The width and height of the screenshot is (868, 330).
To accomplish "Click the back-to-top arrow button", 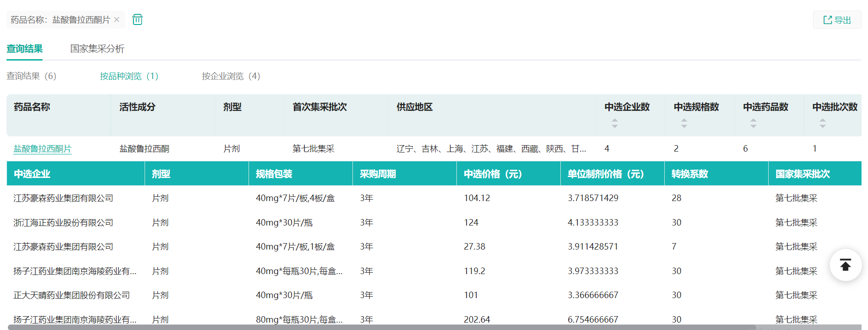I will tap(845, 265).
